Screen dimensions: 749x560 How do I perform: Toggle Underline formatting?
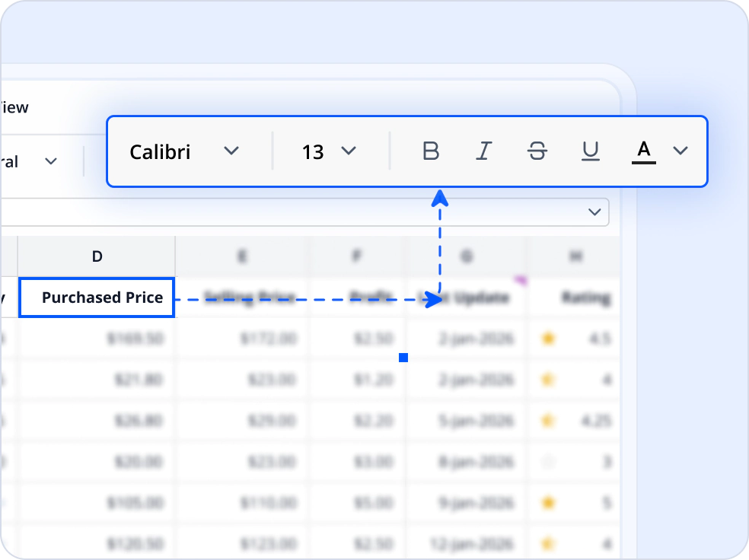coord(591,151)
